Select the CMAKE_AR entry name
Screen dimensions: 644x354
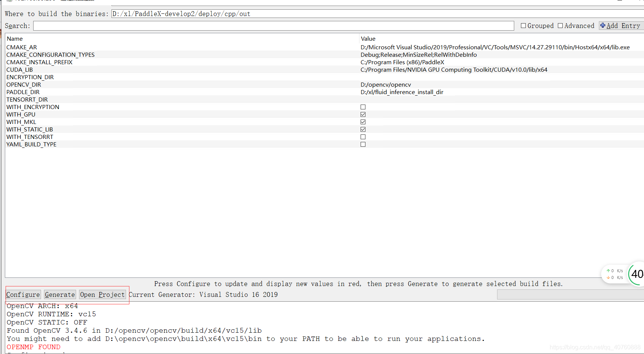click(x=22, y=47)
